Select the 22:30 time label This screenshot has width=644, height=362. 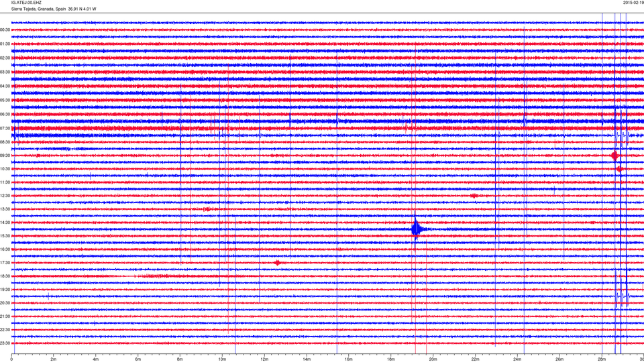coord(5,330)
